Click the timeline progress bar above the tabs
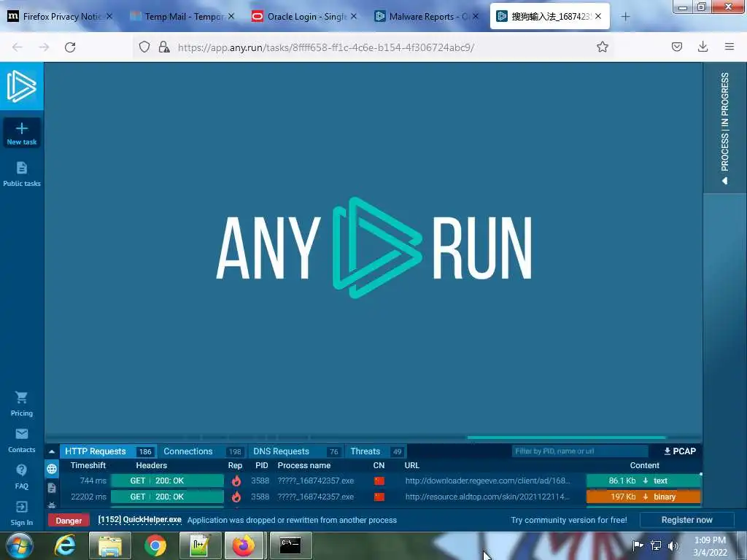747x560 pixels. coord(373,437)
